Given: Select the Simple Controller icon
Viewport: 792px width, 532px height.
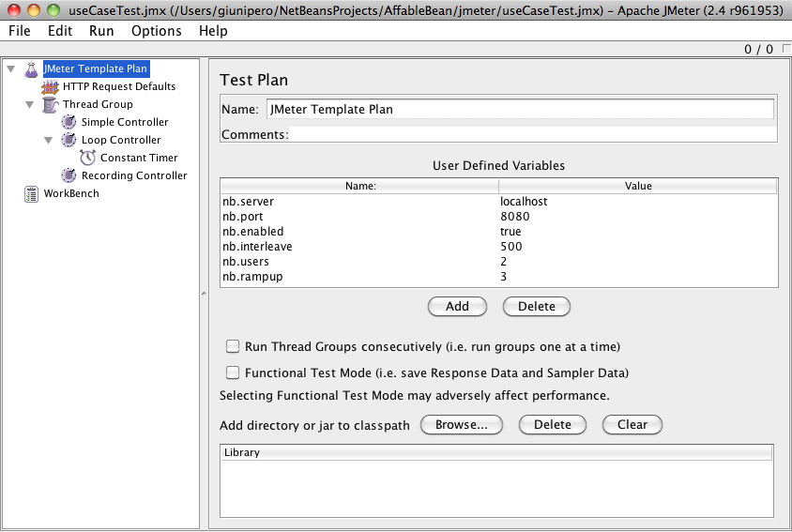Looking at the screenshot, I should tap(69, 122).
